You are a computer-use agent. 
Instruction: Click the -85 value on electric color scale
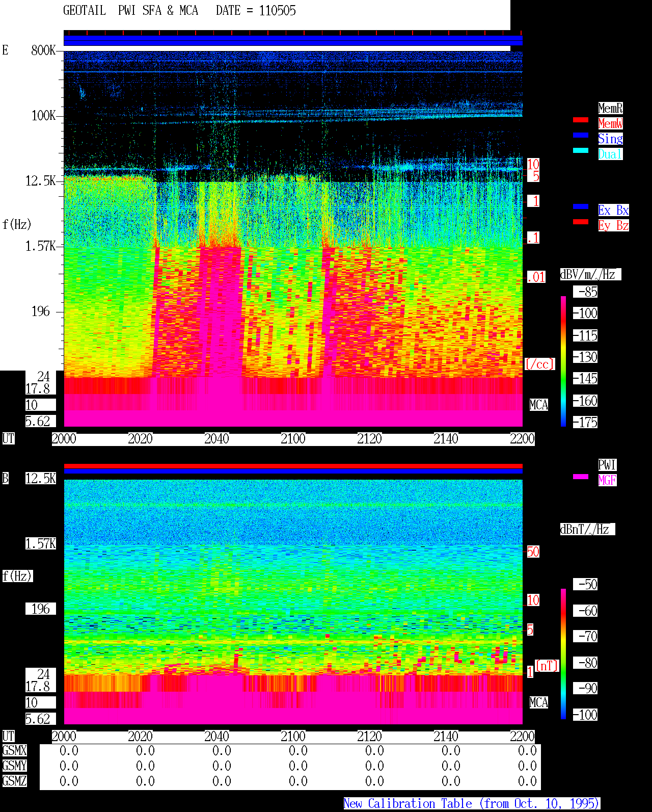point(585,292)
